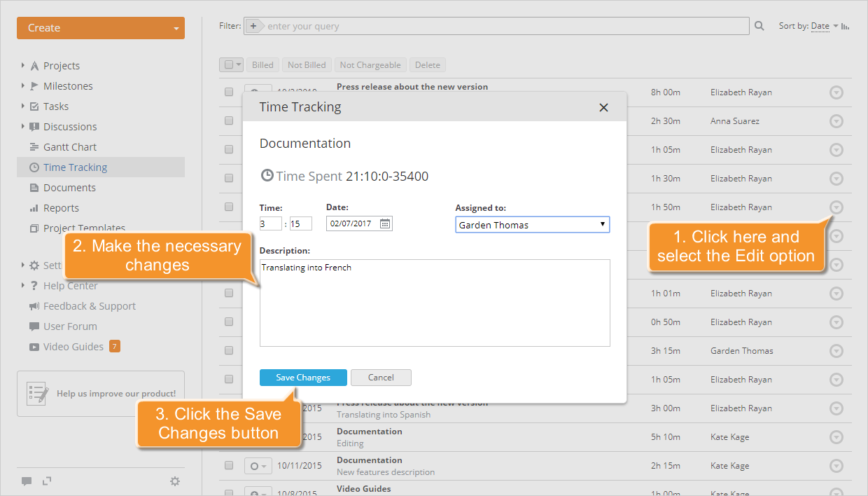Open the Sort by Date dropdown

coord(820,25)
